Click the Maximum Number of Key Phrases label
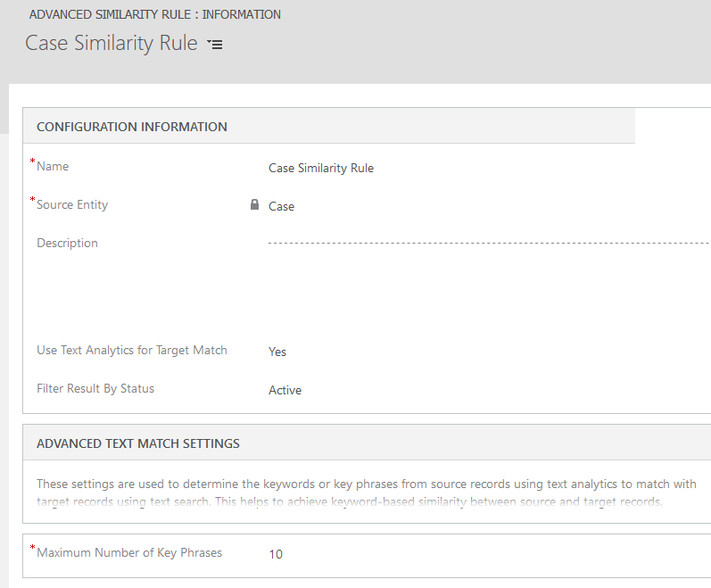The height and width of the screenshot is (588, 711). (129, 552)
